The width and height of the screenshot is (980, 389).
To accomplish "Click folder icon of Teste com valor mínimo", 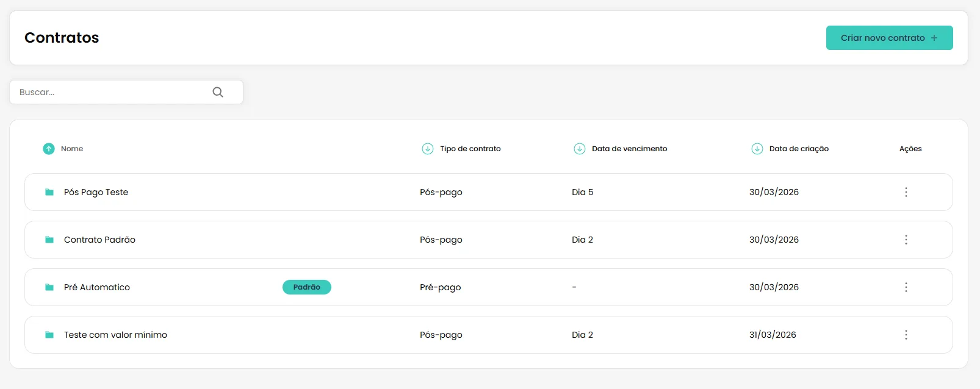I will [x=49, y=335].
